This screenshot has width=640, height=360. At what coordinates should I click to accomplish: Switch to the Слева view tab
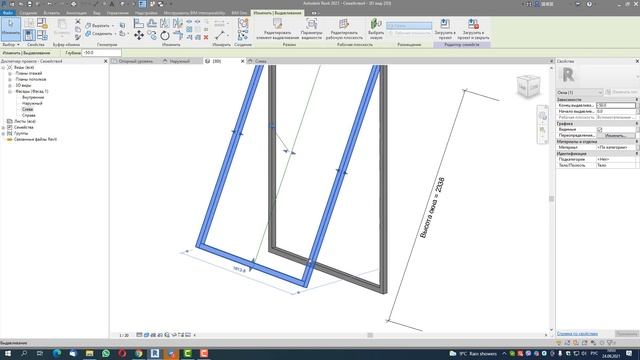[260, 61]
